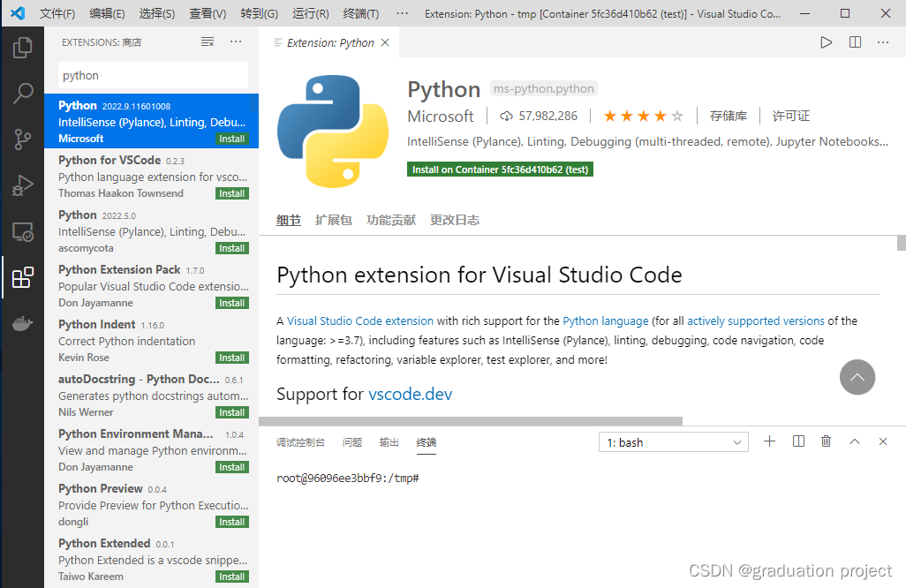Open the Source Control view

[x=23, y=139]
